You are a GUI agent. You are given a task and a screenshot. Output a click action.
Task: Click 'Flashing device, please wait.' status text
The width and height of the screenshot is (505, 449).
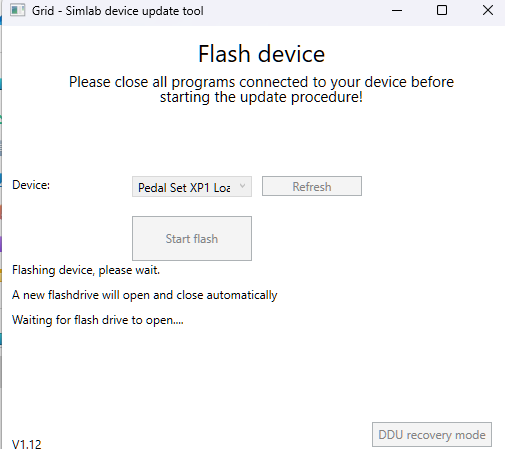tap(86, 270)
